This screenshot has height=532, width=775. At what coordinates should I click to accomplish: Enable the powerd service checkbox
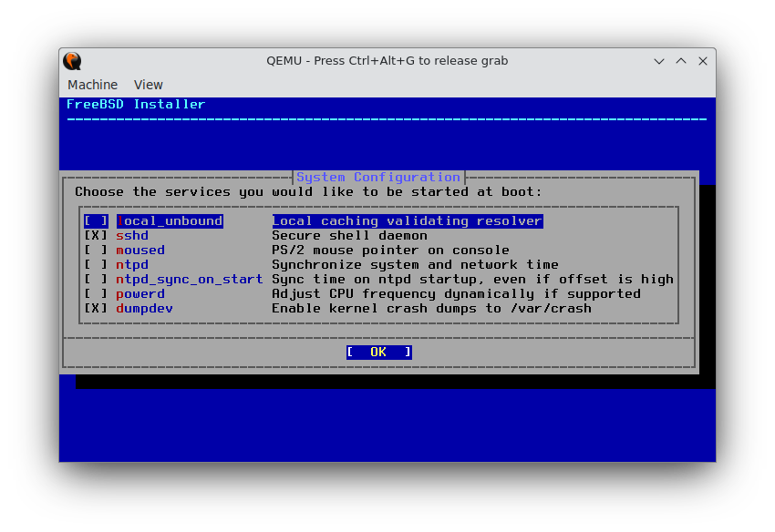[95, 293]
